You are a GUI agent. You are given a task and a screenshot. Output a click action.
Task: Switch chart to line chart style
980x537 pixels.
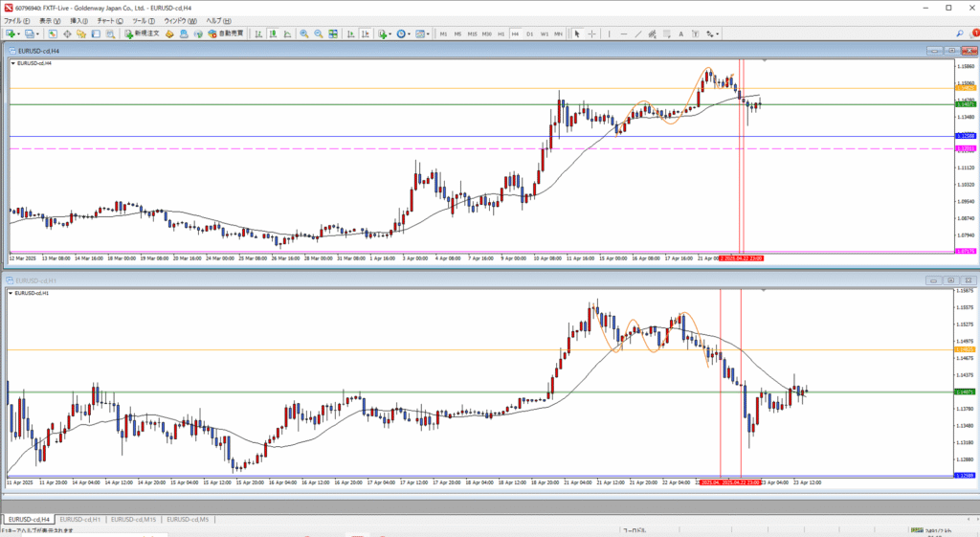coord(287,34)
